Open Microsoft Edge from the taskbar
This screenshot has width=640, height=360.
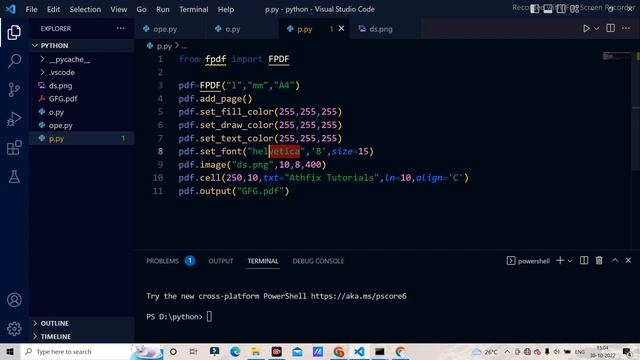pyautogui.click(x=235, y=351)
